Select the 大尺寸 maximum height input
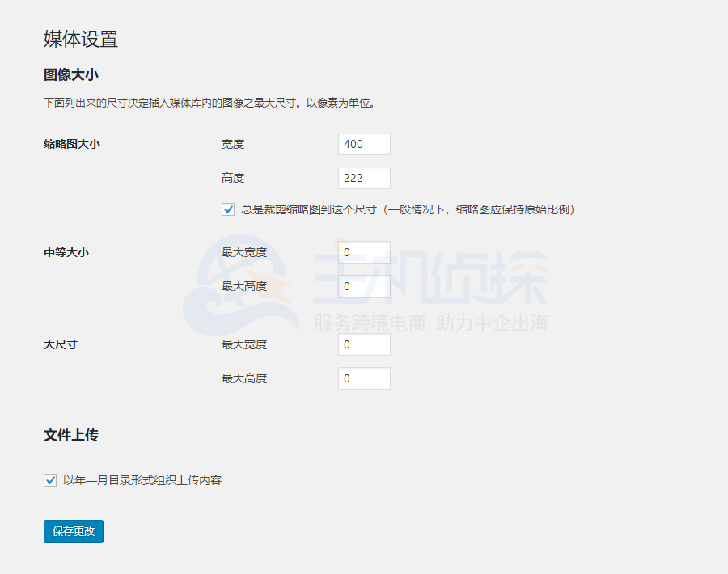The height and width of the screenshot is (574, 728). point(363,378)
